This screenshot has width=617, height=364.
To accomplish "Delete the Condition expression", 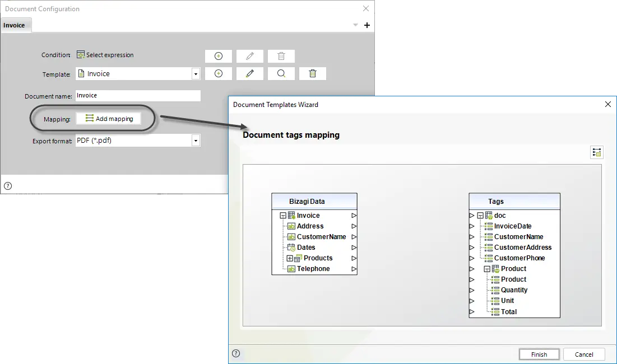I will click(x=281, y=56).
